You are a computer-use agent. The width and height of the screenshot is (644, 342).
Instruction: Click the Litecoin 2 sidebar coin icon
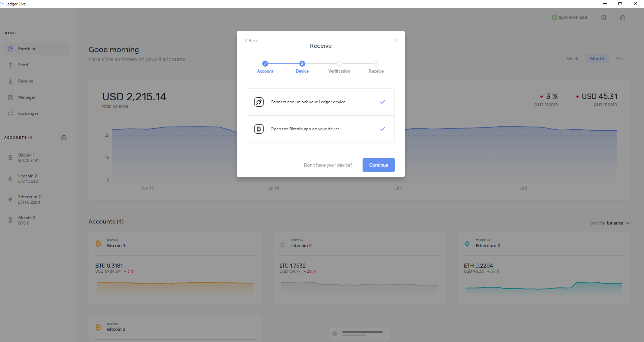pos(10,178)
